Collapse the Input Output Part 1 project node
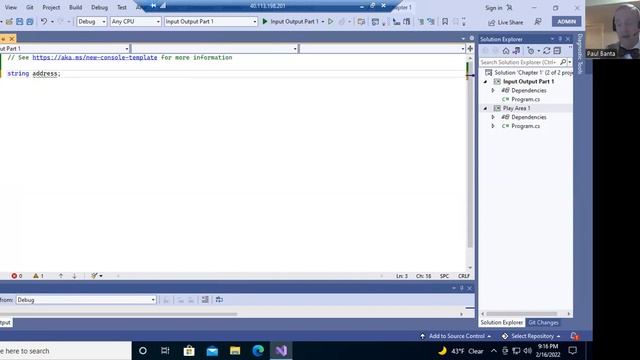The image size is (640, 360). coord(486,82)
